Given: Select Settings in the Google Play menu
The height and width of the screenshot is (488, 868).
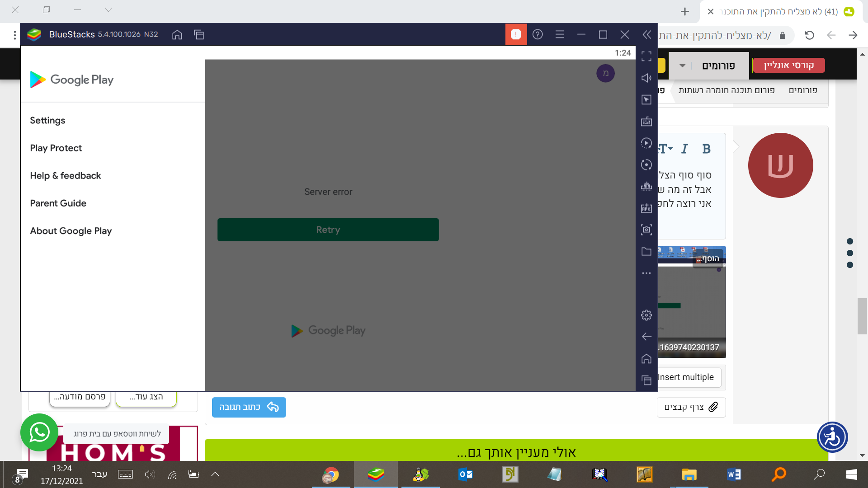Looking at the screenshot, I should [x=47, y=120].
